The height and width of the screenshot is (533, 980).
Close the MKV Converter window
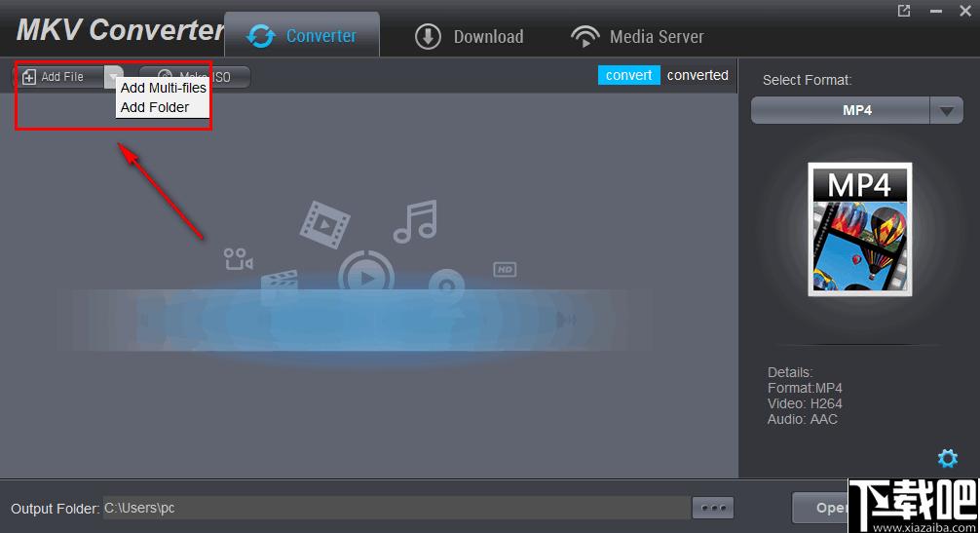pyautogui.click(x=965, y=11)
